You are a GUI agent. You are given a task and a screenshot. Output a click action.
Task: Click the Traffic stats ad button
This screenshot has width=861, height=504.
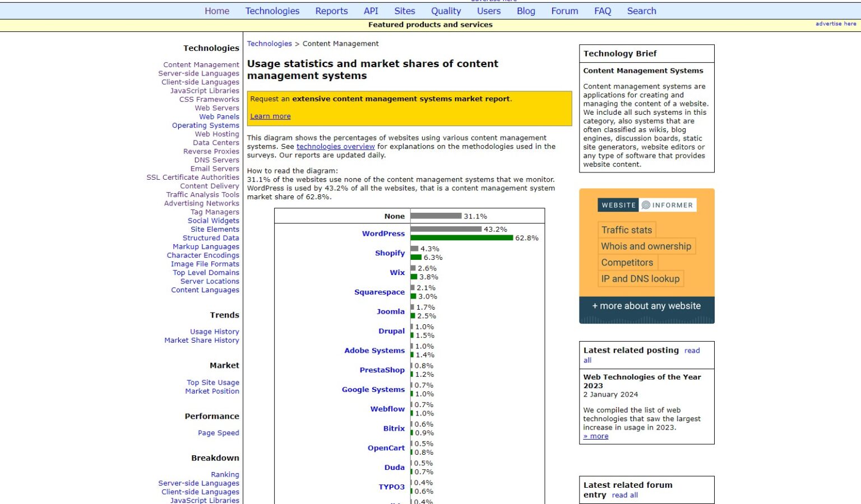click(x=626, y=230)
